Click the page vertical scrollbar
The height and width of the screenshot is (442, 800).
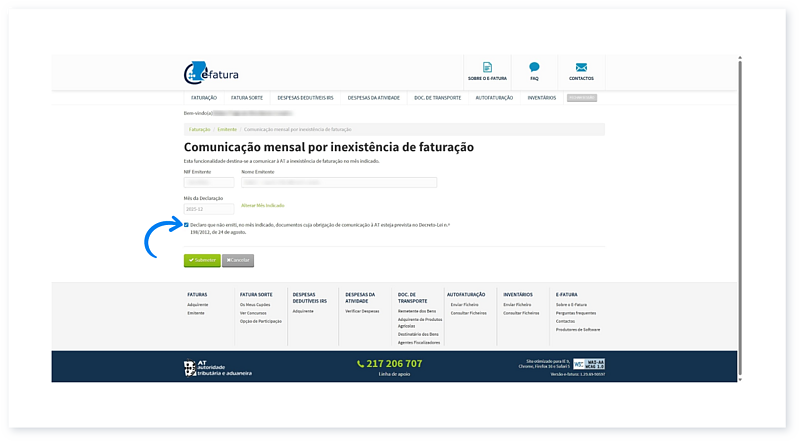pyautogui.click(x=740, y=218)
